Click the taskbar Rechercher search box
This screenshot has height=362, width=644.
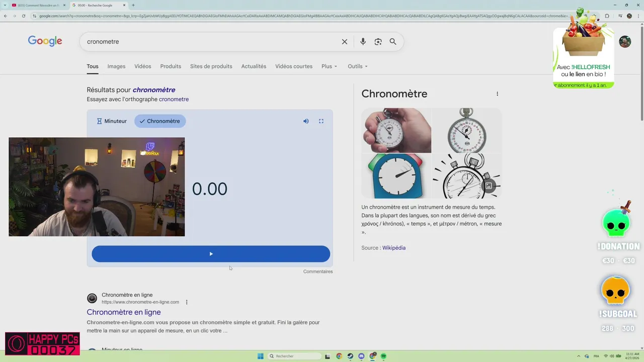tap(295, 356)
